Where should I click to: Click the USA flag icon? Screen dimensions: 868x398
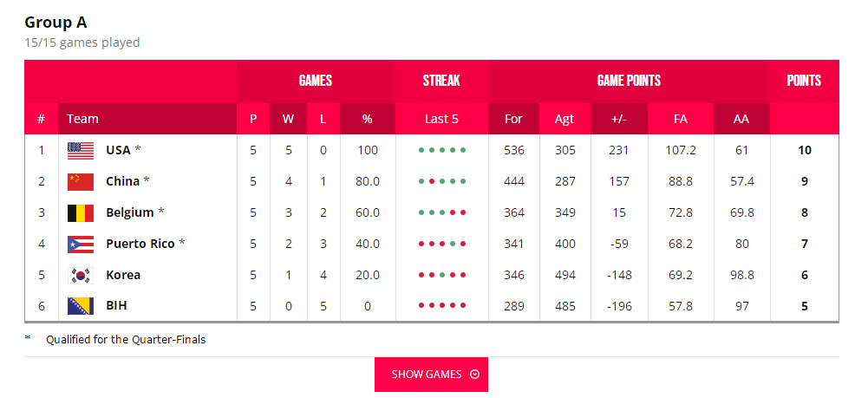tap(81, 150)
